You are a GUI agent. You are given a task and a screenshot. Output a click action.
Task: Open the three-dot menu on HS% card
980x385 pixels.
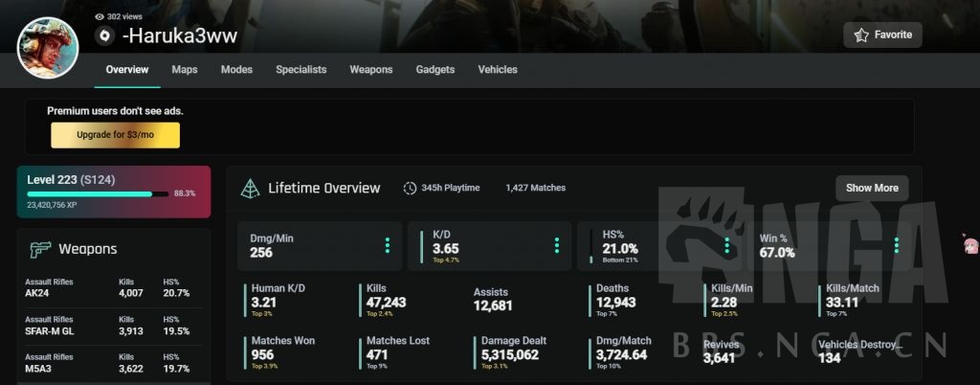726,245
